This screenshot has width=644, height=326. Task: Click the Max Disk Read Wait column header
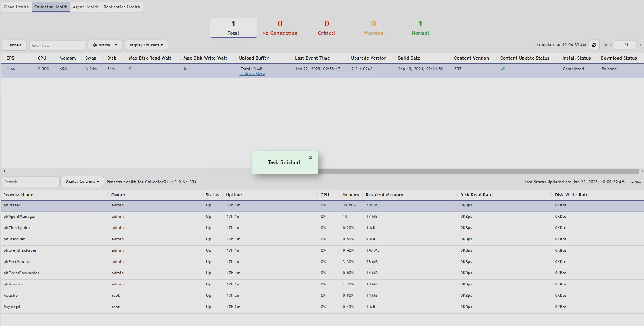150,58
